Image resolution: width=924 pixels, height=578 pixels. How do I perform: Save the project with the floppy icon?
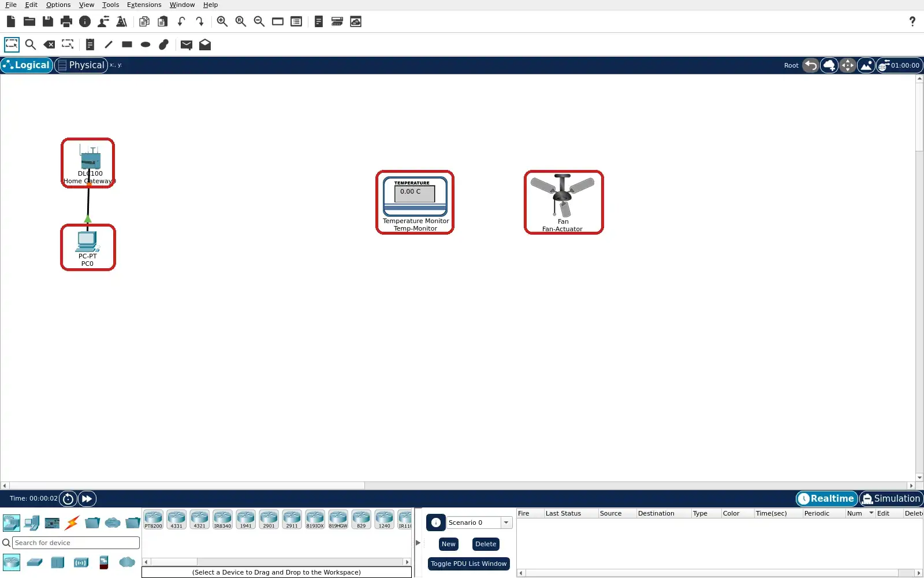point(48,21)
